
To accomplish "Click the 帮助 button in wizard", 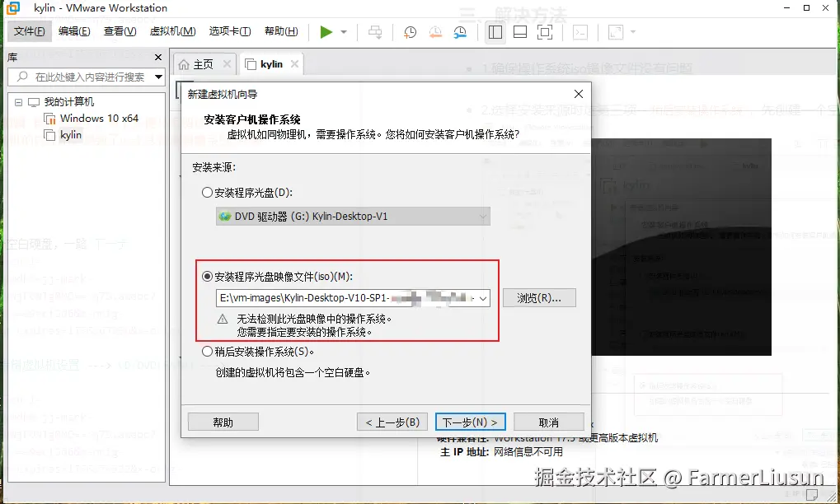I will tap(223, 422).
